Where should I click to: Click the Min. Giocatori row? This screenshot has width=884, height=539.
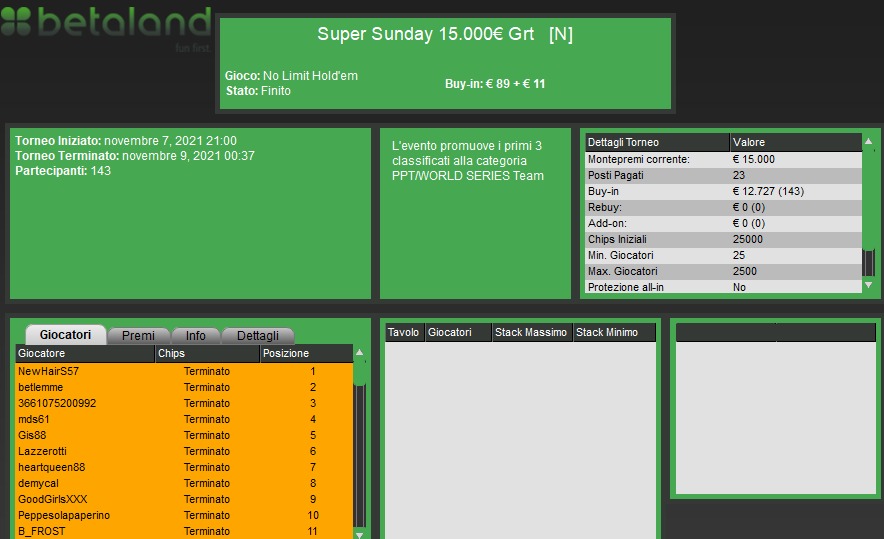click(723, 255)
